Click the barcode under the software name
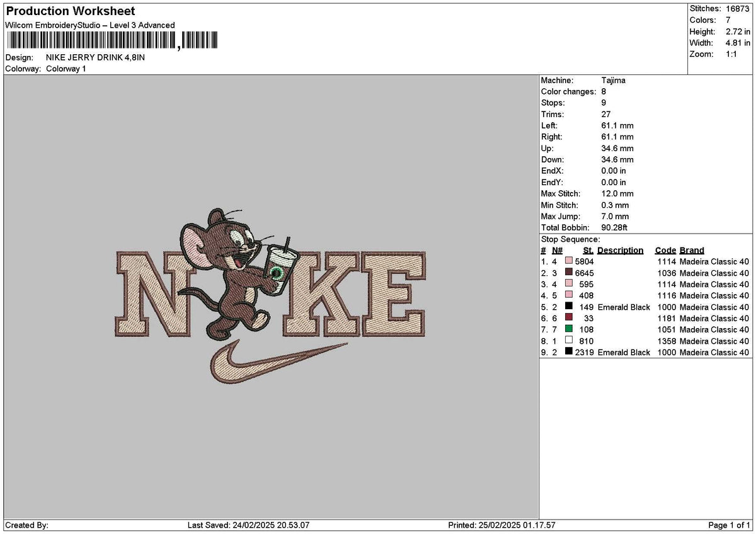756x534 pixels. [x=112, y=41]
